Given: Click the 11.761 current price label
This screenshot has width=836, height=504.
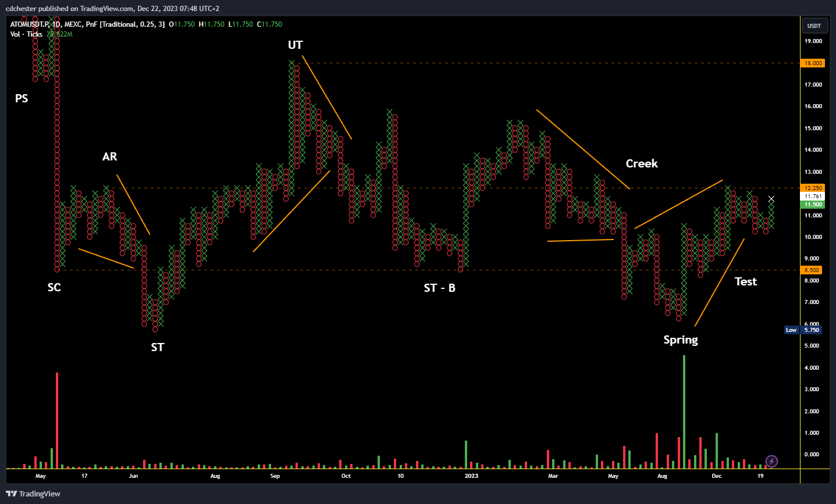Looking at the screenshot, I should pos(813,196).
